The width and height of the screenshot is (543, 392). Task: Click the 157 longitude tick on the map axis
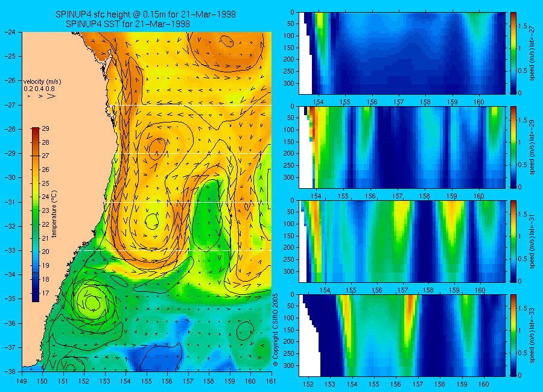tap(188, 381)
